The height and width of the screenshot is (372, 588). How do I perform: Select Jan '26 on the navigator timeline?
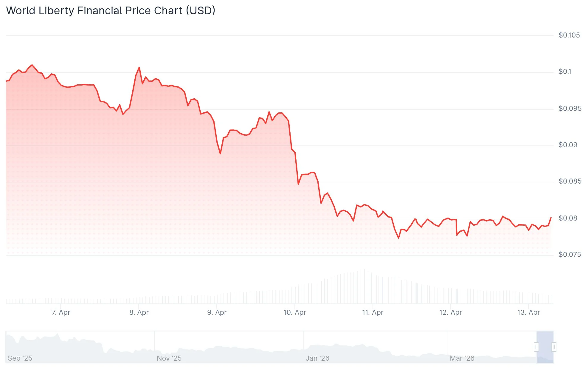[317, 358]
